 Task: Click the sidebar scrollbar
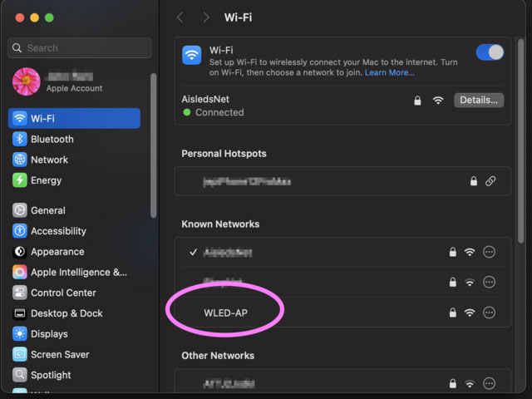point(153,145)
